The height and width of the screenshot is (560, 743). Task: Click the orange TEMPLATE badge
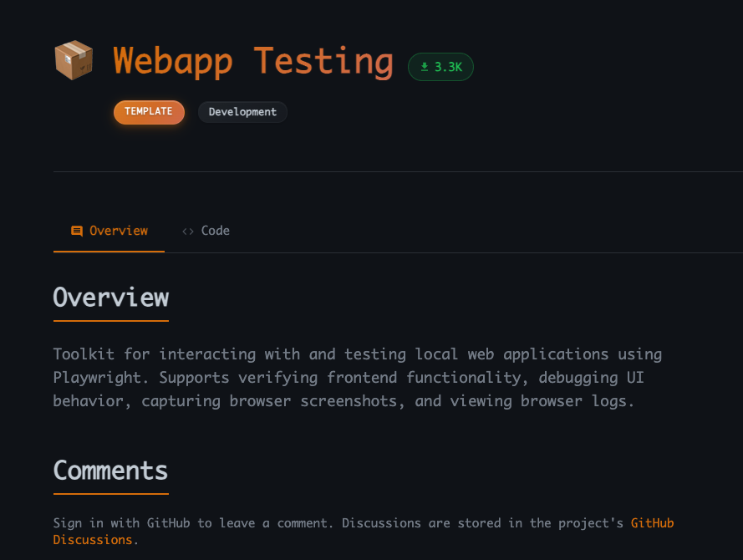coord(149,111)
